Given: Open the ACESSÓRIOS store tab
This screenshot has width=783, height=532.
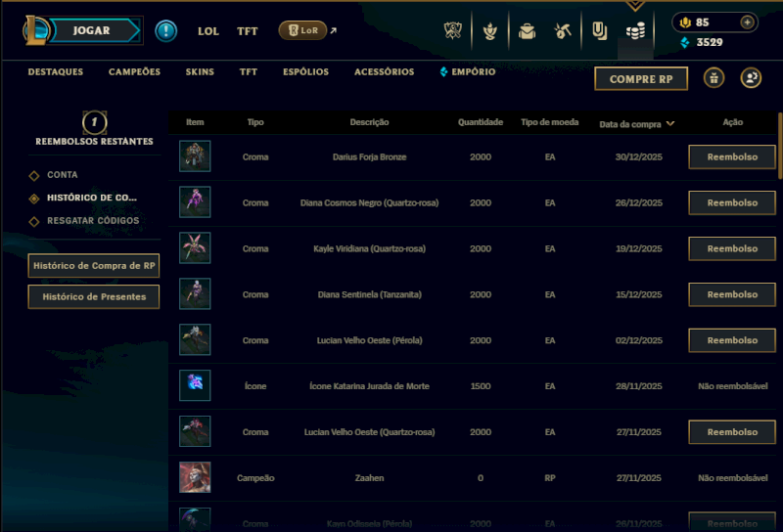Looking at the screenshot, I should (x=384, y=71).
